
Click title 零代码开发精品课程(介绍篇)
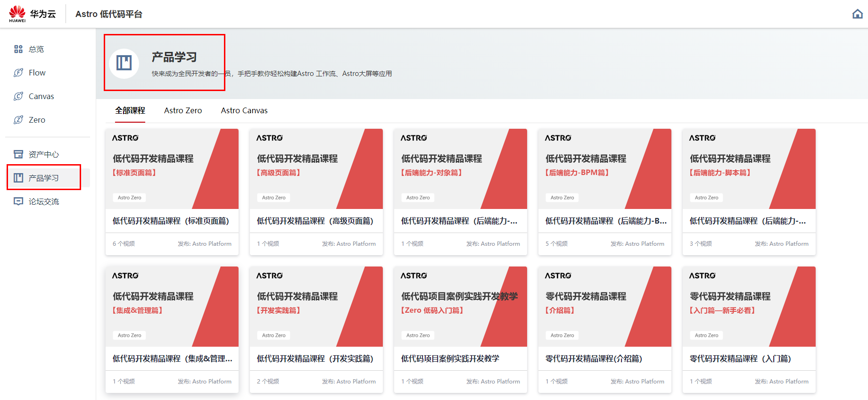[x=594, y=358]
